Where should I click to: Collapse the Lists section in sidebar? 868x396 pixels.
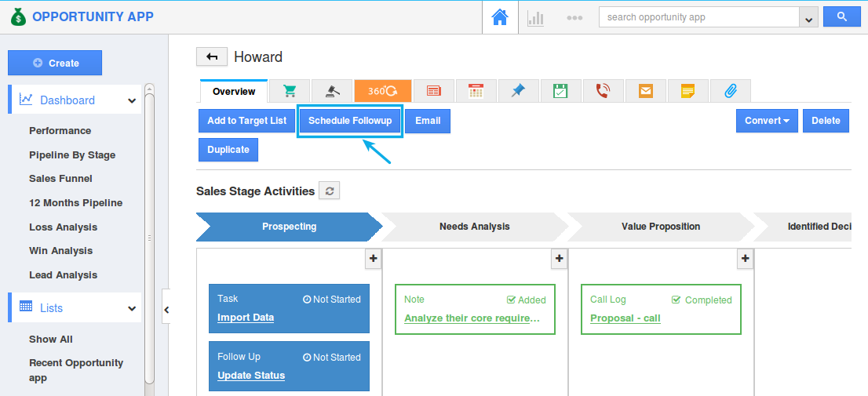coord(132,308)
